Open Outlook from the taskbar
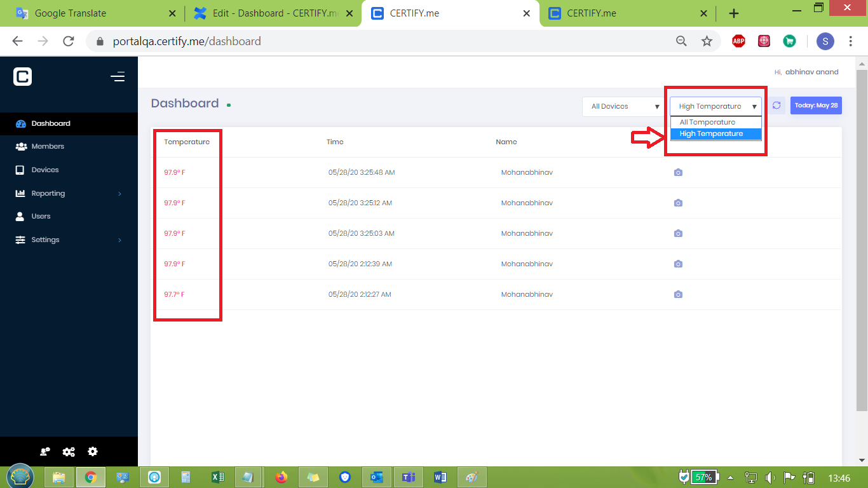 click(377, 477)
